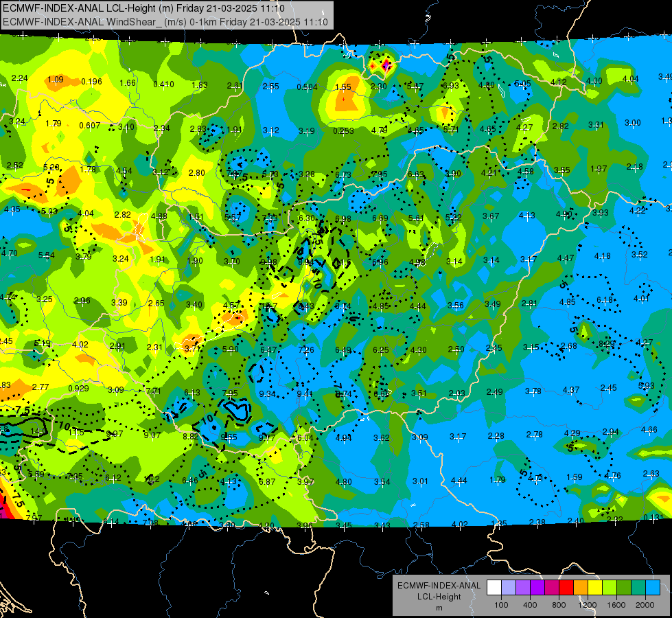This screenshot has height=618, width=672.
Task: Click the legend unit label 'm'
Action: click(439, 608)
